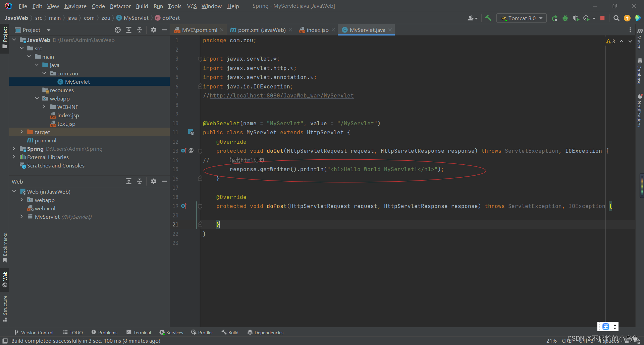Screen dimensions: 644x345
Task: Toggle the Structure sidebar button
Action: [x=5, y=308]
